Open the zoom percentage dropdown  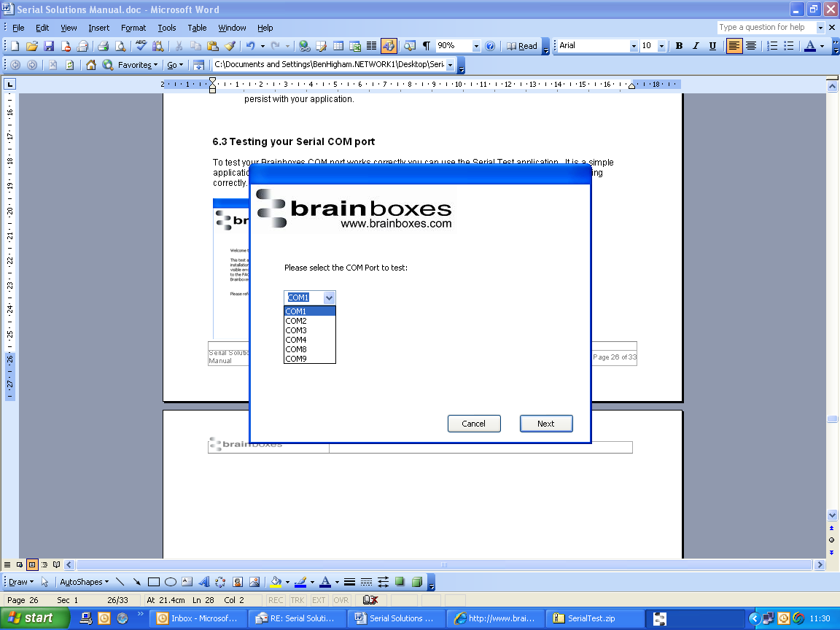point(476,46)
